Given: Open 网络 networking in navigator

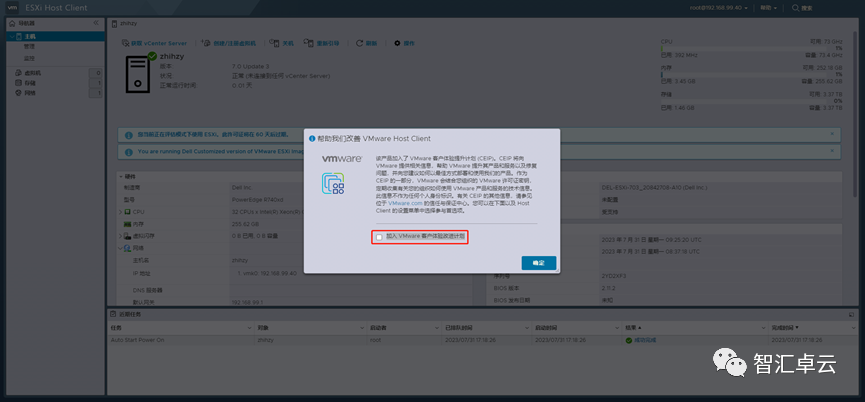Looking at the screenshot, I should [x=30, y=93].
